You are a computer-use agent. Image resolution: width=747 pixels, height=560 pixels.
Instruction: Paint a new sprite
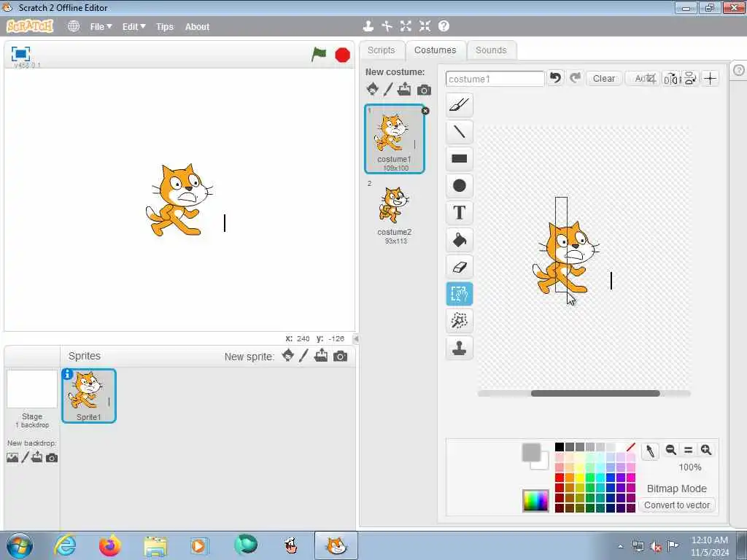(304, 355)
